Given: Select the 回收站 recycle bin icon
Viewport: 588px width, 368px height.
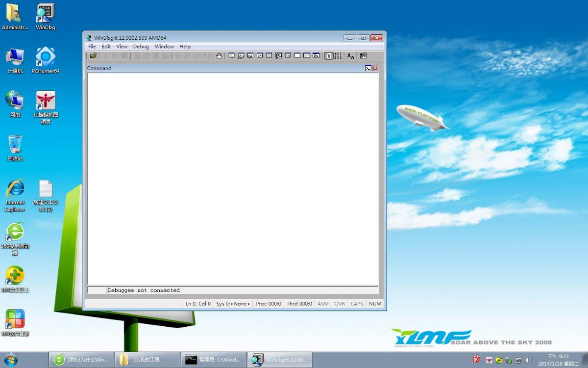Looking at the screenshot, I should click(15, 148).
